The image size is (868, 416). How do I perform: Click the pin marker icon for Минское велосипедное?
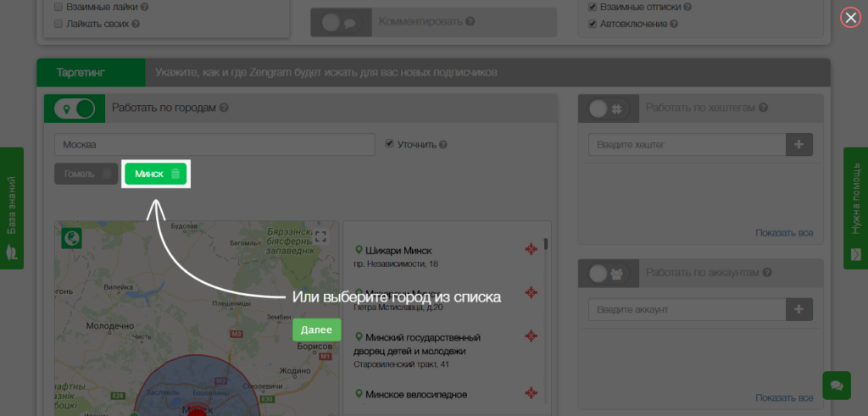[x=359, y=394]
